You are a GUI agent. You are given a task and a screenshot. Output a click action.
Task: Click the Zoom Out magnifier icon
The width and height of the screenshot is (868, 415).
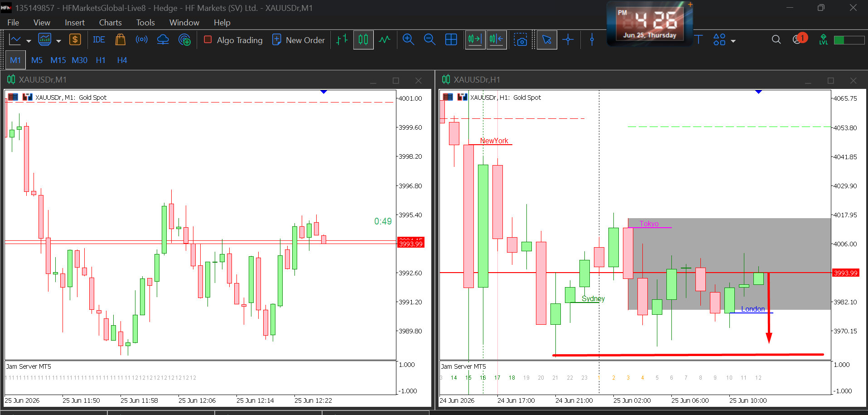pyautogui.click(x=429, y=40)
